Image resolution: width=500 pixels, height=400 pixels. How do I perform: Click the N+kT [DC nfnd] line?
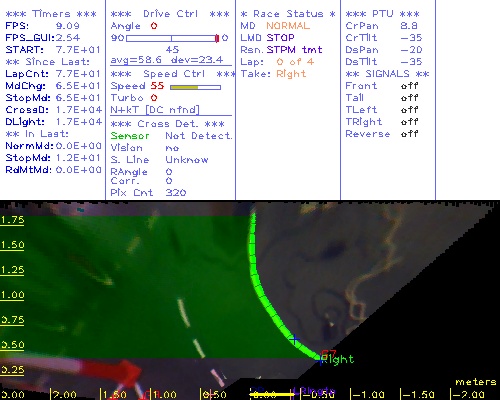[x=155, y=110]
